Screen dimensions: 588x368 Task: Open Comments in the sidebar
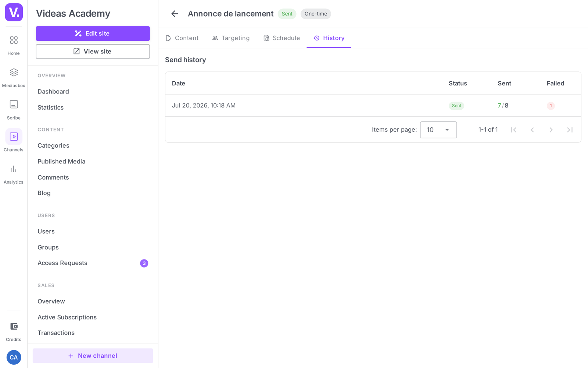click(53, 177)
